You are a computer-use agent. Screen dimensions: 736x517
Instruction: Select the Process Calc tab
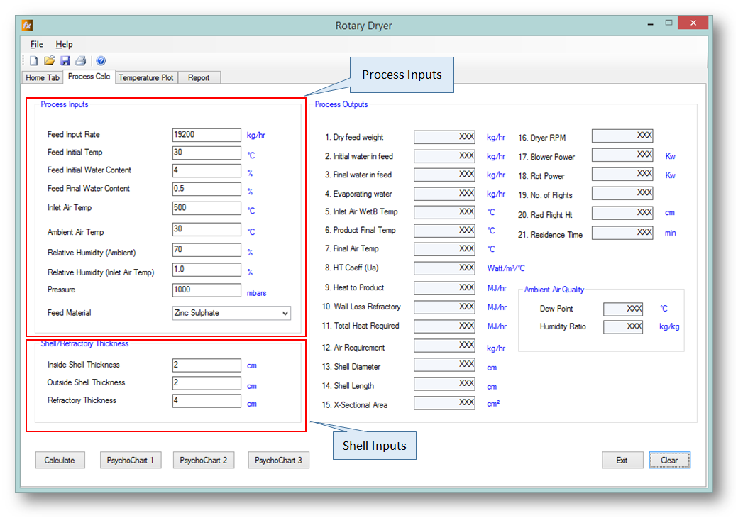pos(89,76)
